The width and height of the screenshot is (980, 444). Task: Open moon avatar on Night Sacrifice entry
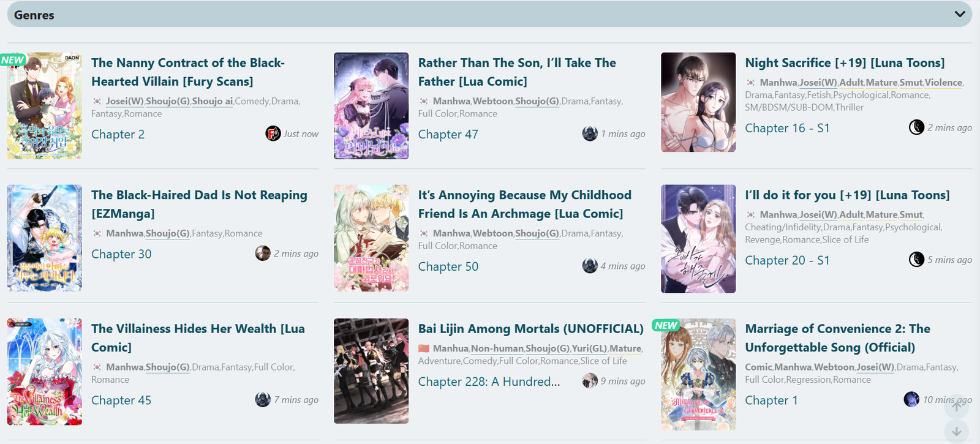click(x=916, y=127)
